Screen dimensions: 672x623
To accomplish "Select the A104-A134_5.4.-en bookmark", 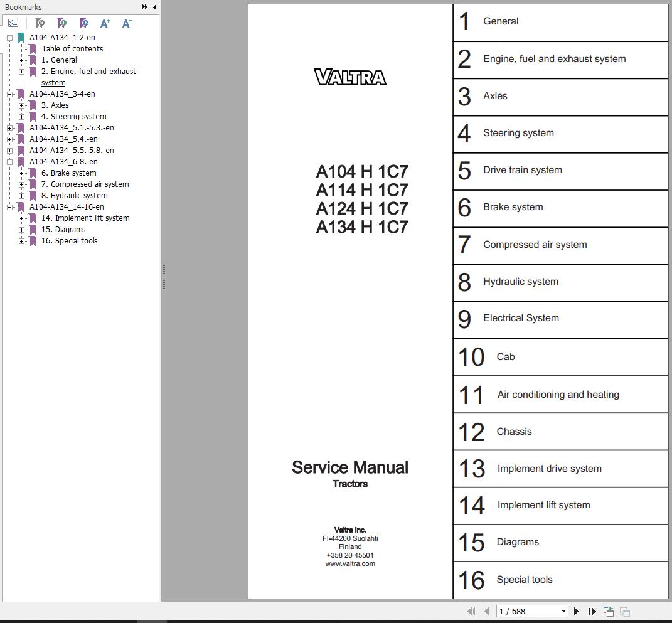I will 63,139.
